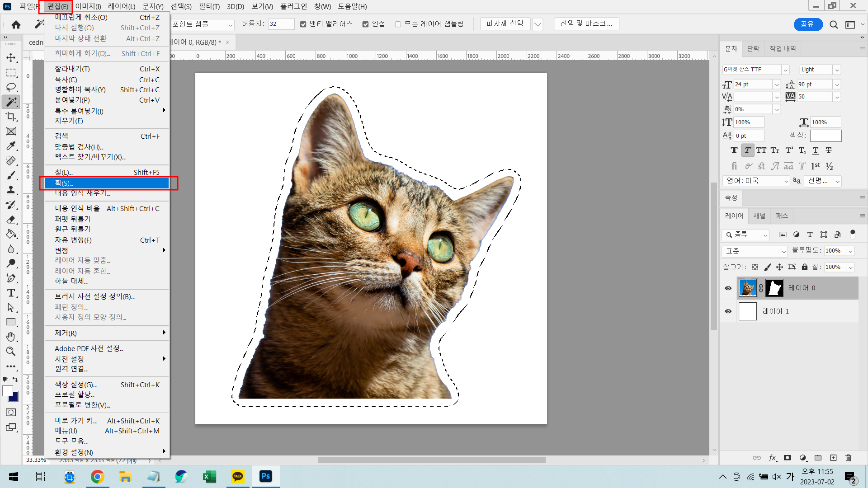Click the blue 공유 button
The width and height of the screenshot is (868, 488).
pyautogui.click(x=807, y=24)
